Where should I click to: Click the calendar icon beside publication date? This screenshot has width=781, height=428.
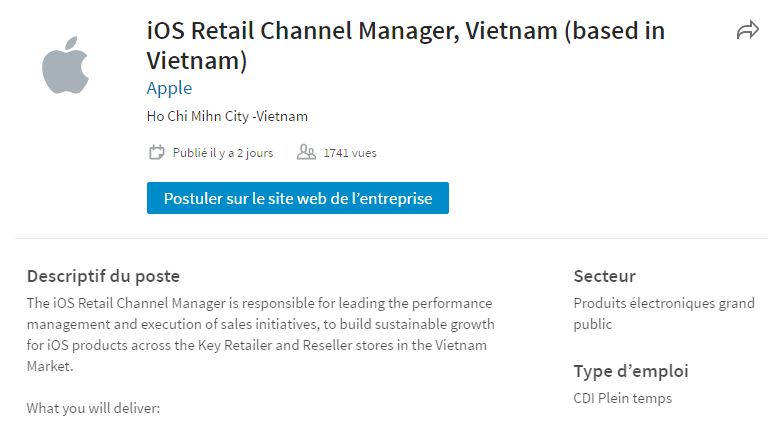[x=156, y=153]
